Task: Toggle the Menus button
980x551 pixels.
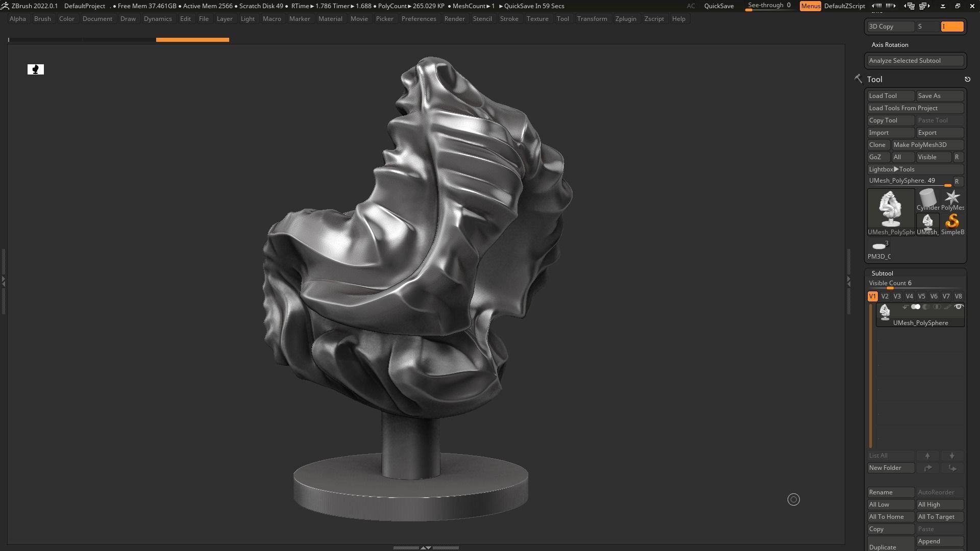Action: 811,6
